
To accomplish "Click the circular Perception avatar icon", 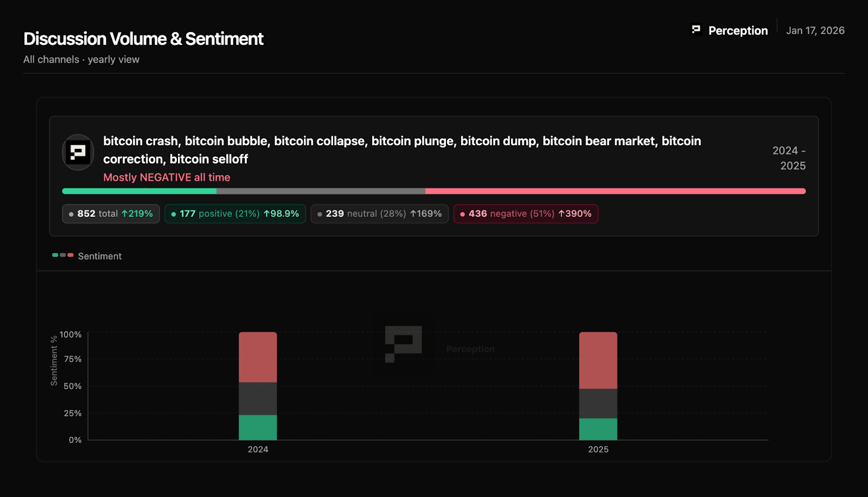I will [x=78, y=152].
